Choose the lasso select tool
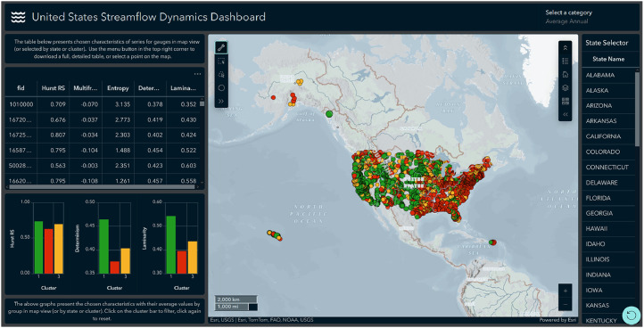The height and width of the screenshot is (328, 644). 221,75
